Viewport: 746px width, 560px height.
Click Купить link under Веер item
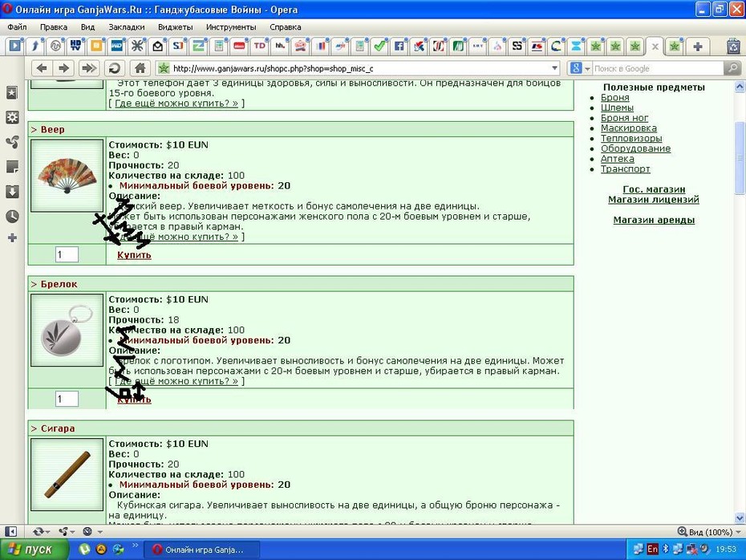[134, 255]
